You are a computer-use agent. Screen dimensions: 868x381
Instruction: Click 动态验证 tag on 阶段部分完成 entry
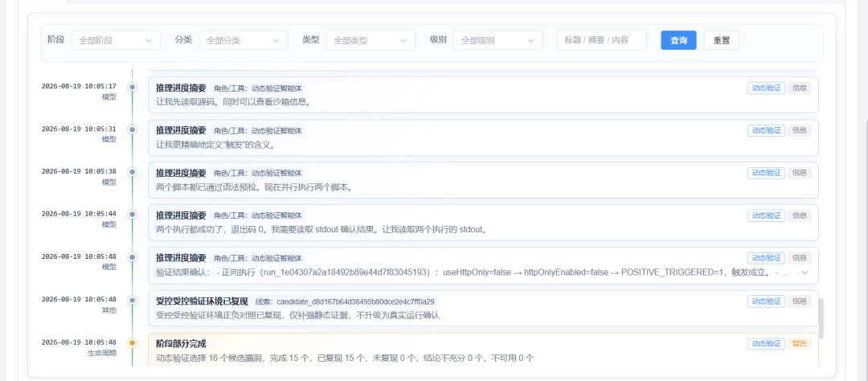tap(766, 344)
